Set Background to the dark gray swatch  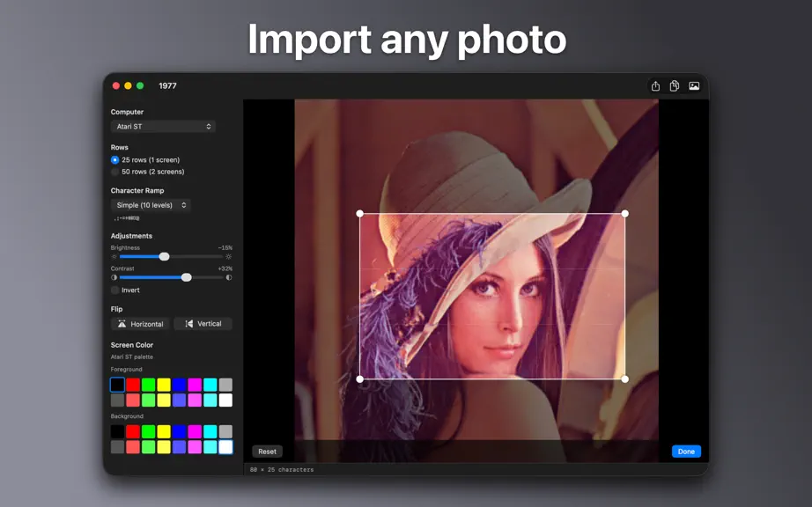(x=117, y=447)
